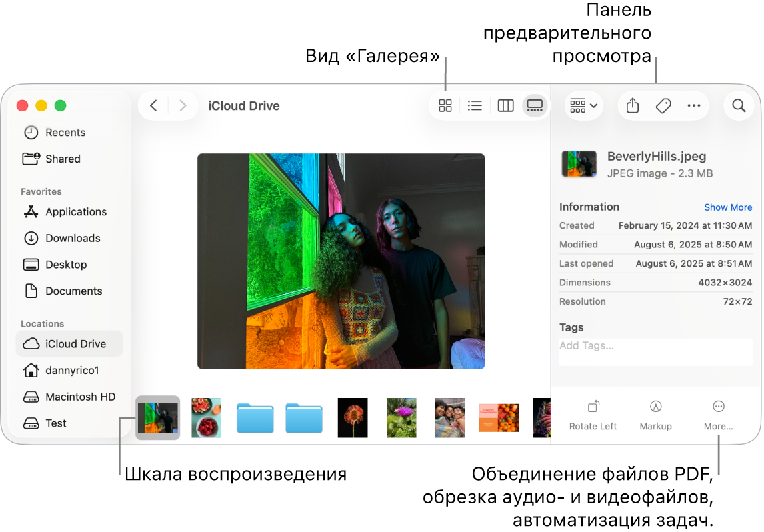
Task: Select the Gallery view button
Action: pyautogui.click(x=535, y=106)
